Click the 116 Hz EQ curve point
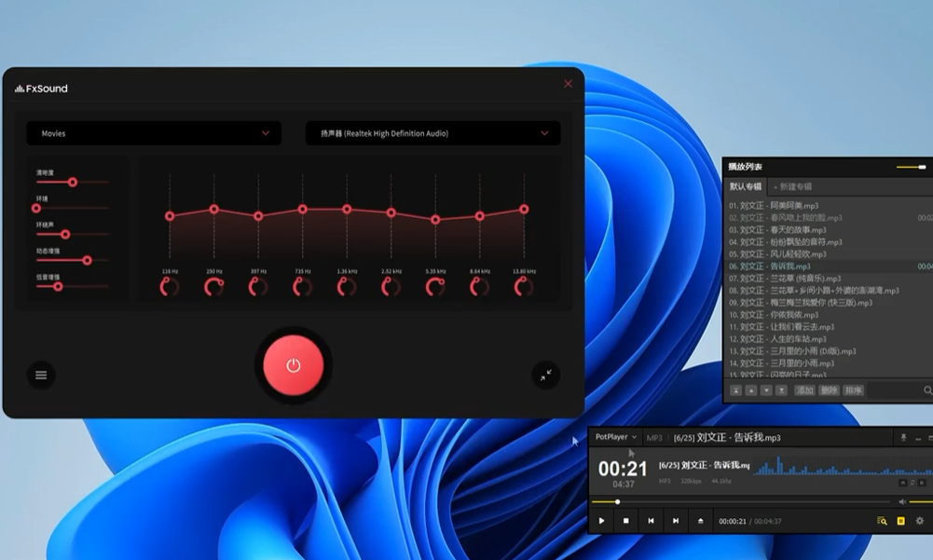Image resolution: width=933 pixels, height=560 pixels. [170, 216]
